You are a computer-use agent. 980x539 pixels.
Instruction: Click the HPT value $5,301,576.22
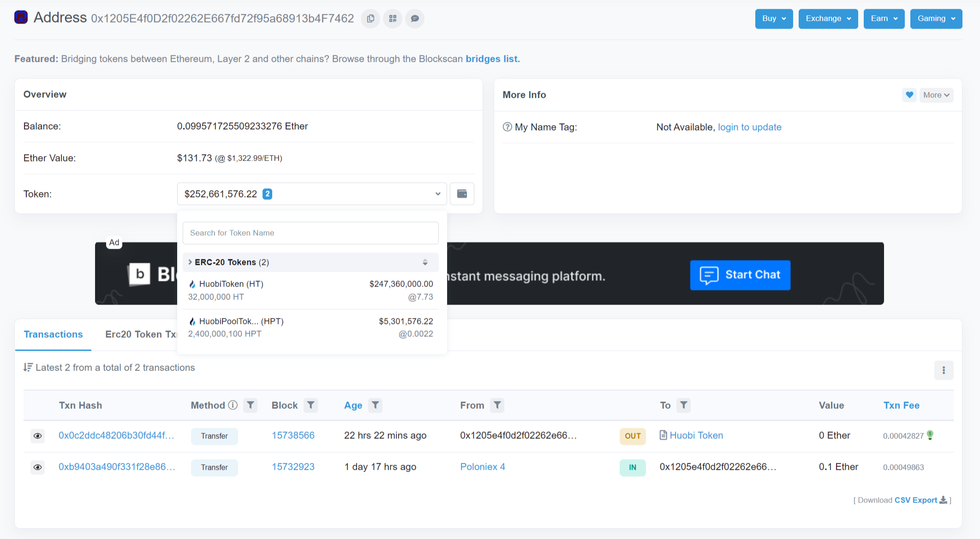click(x=406, y=321)
